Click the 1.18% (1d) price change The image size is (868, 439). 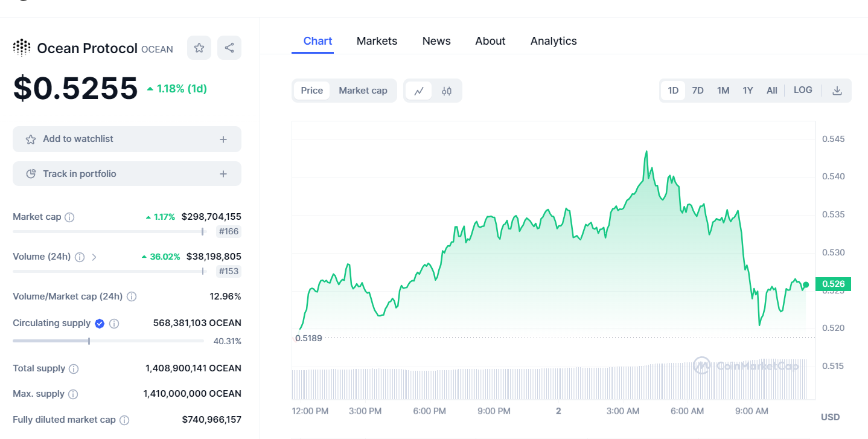[177, 89]
